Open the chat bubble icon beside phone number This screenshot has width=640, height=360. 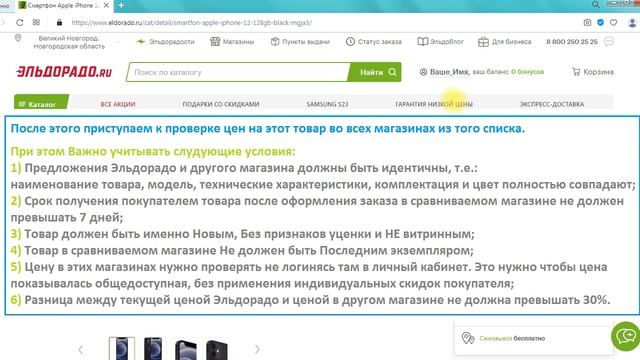[x=609, y=42]
